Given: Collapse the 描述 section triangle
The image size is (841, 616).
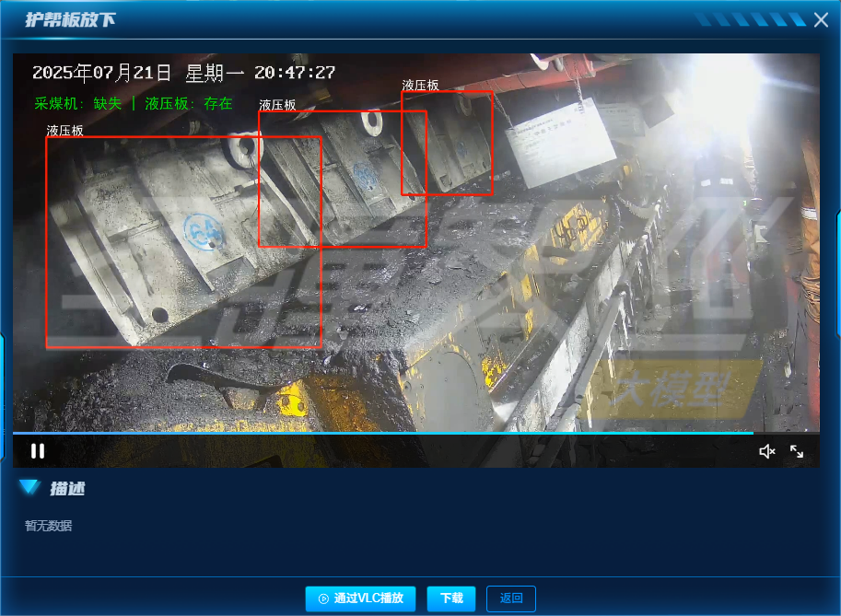Looking at the screenshot, I should tap(29, 488).
